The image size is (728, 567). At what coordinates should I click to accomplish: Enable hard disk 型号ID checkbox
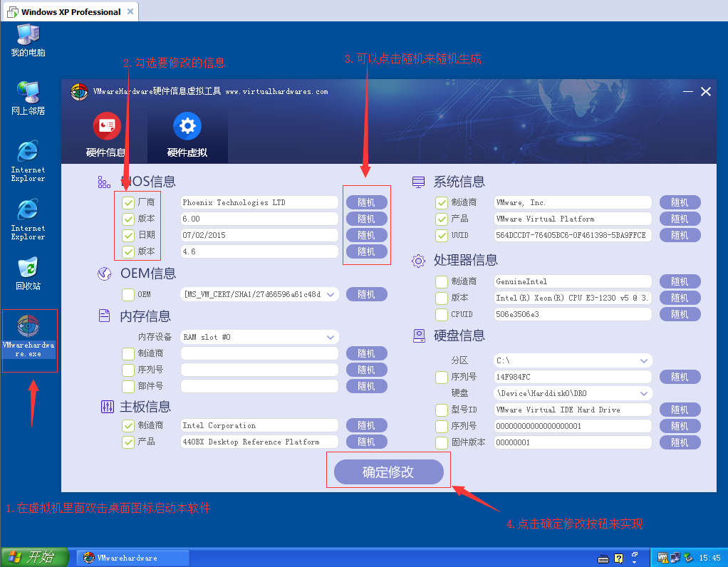[x=442, y=410]
